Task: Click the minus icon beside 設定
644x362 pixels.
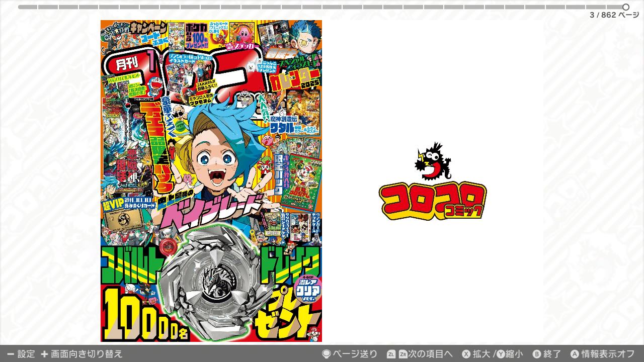Action: pyautogui.click(x=11, y=354)
